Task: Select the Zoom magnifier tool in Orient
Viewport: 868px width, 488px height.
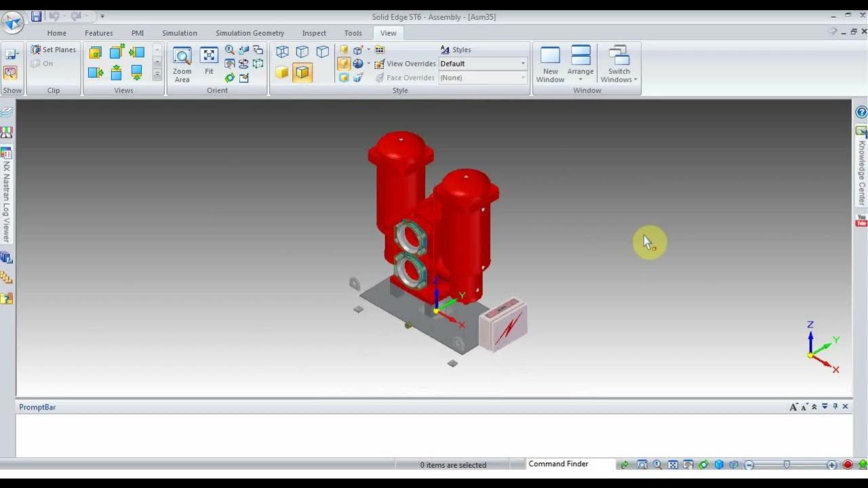Action: (230, 49)
